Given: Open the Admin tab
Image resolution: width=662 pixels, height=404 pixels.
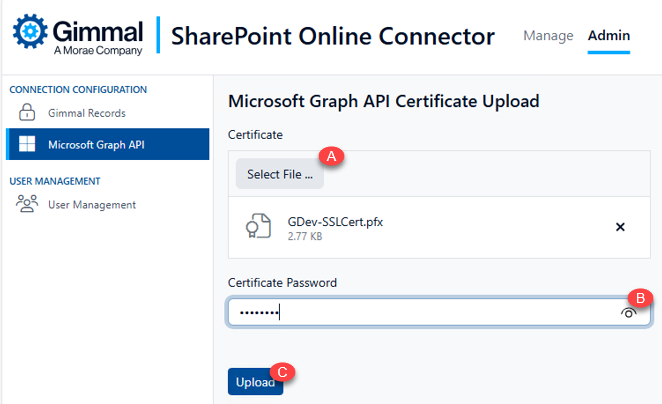Looking at the screenshot, I should (x=609, y=36).
